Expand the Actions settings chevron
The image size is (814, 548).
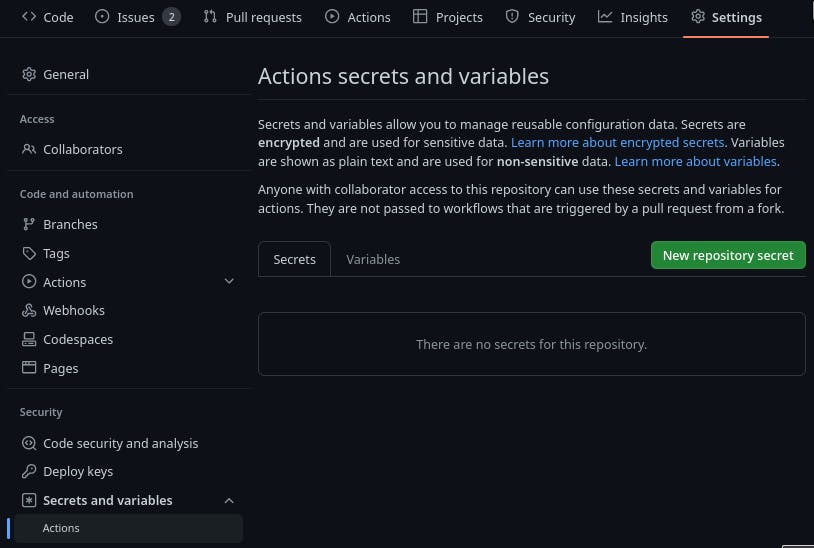click(229, 282)
